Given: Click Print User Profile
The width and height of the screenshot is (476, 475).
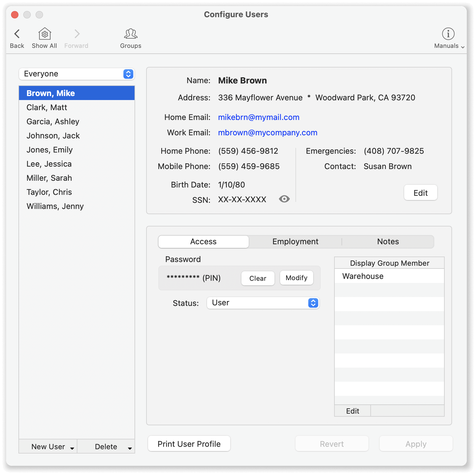Looking at the screenshot, I should tap(189, 444).
